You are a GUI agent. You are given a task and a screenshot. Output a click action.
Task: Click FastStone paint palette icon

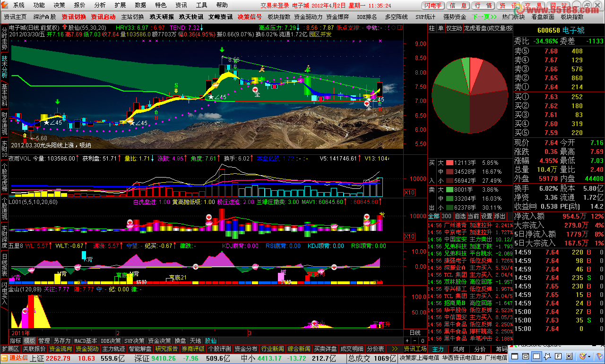coord(583,356)
